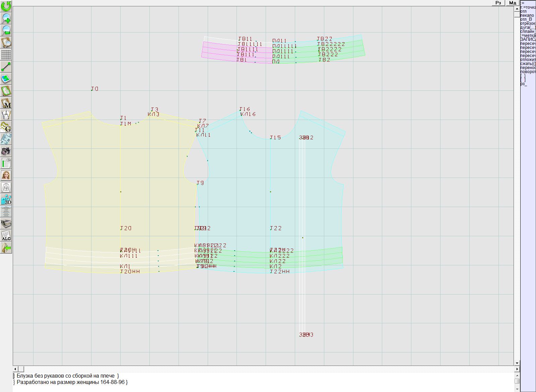The height and width of the screenshot is (392, 536).
Task: Select 'лекало' in the command list
Action: [x=527, y=15]
